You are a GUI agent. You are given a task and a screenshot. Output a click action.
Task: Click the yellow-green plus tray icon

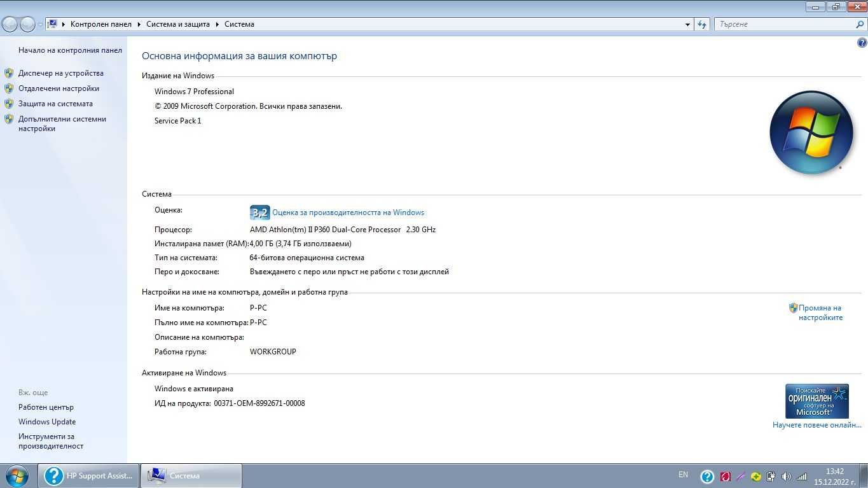pyautogui.click(x=756, y=476)
